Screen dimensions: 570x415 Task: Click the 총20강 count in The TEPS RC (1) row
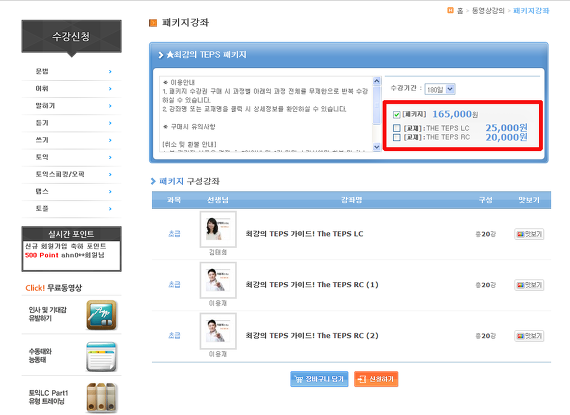[486, 285]
